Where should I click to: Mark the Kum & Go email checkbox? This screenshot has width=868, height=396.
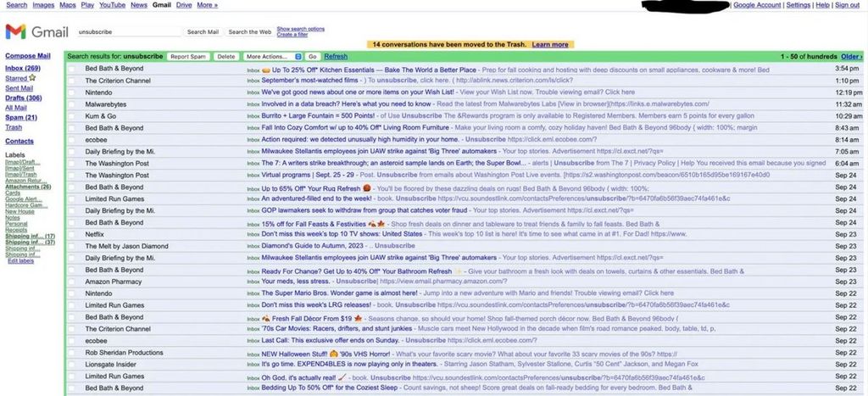(72, 116)
